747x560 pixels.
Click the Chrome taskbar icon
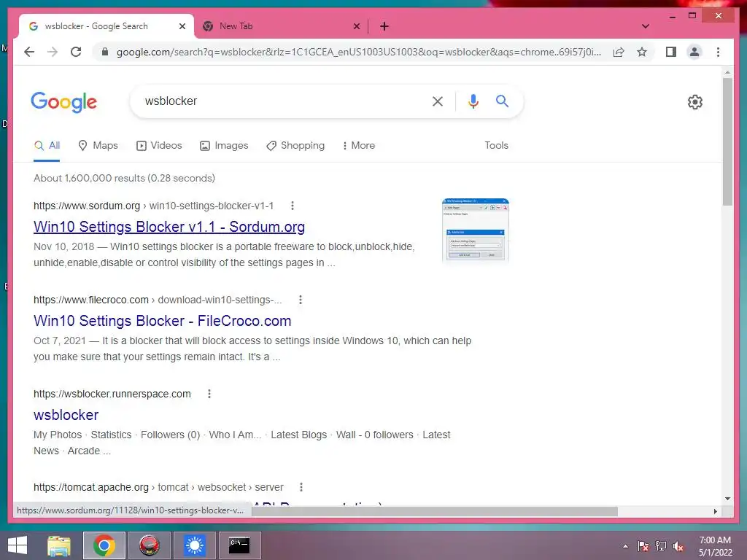click(104, 545)
